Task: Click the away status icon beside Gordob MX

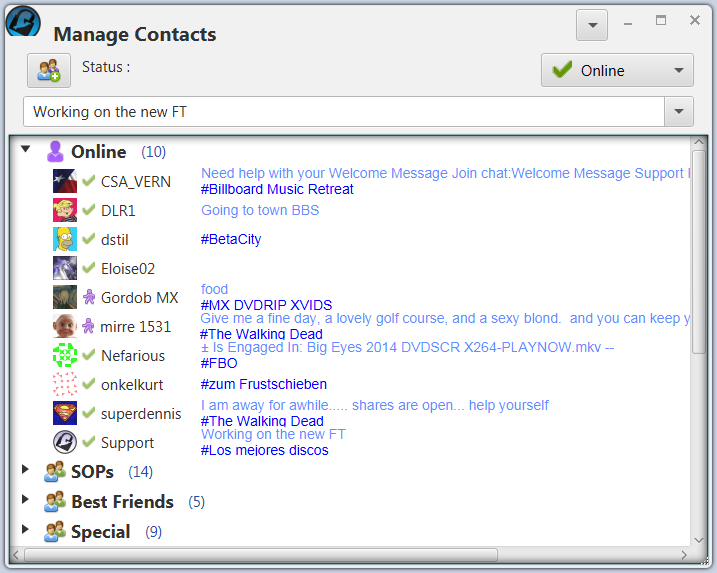Action: [89, 297]
